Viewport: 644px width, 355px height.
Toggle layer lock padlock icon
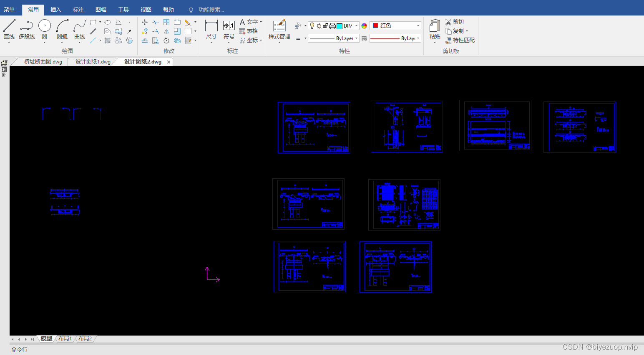325,26
